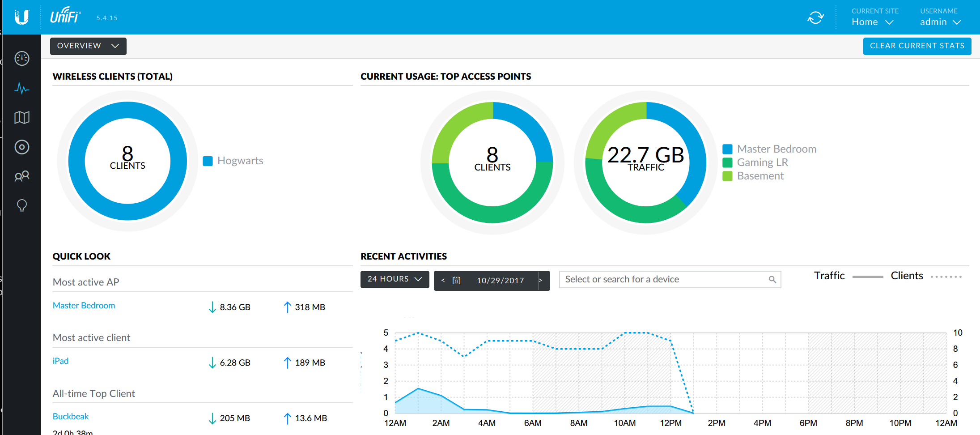Open the Devices circle icon in sidebar
Viewport: 980px width, 435px height.
pos(21,147)
